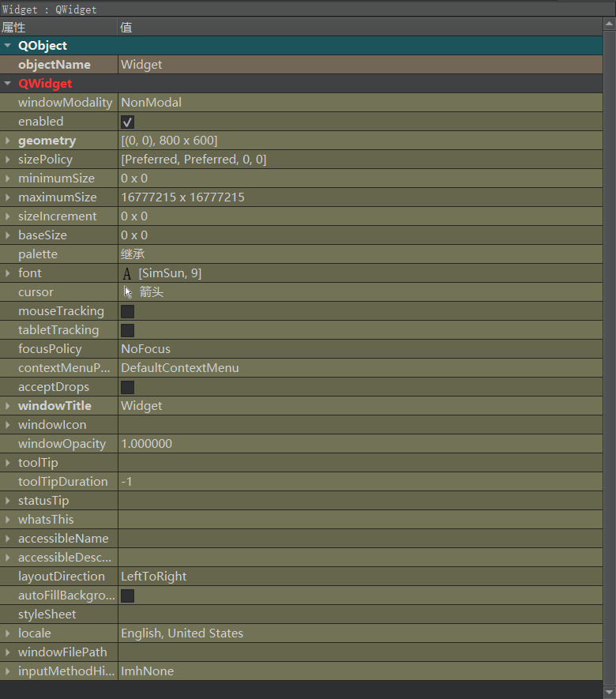Screen dimensions: 616x699
Task: Click the arrow cursor icon in cursor row
Action: pyautogui.click(x=128, y=292)
